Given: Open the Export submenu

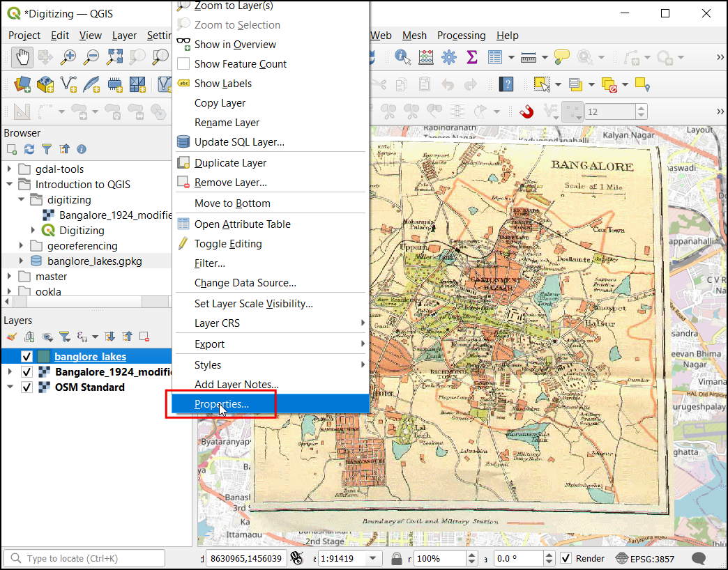Looking at the screenshot, I should [271, 344].
